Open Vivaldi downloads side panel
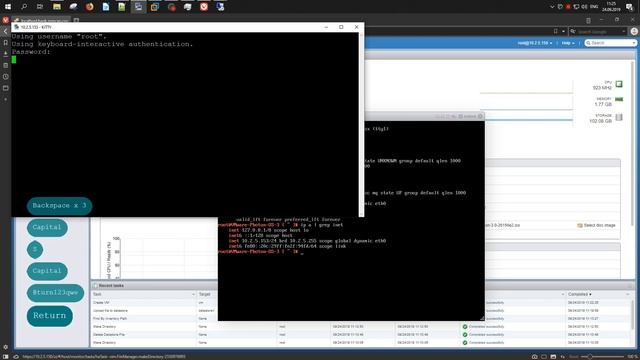 click(5, 53)
